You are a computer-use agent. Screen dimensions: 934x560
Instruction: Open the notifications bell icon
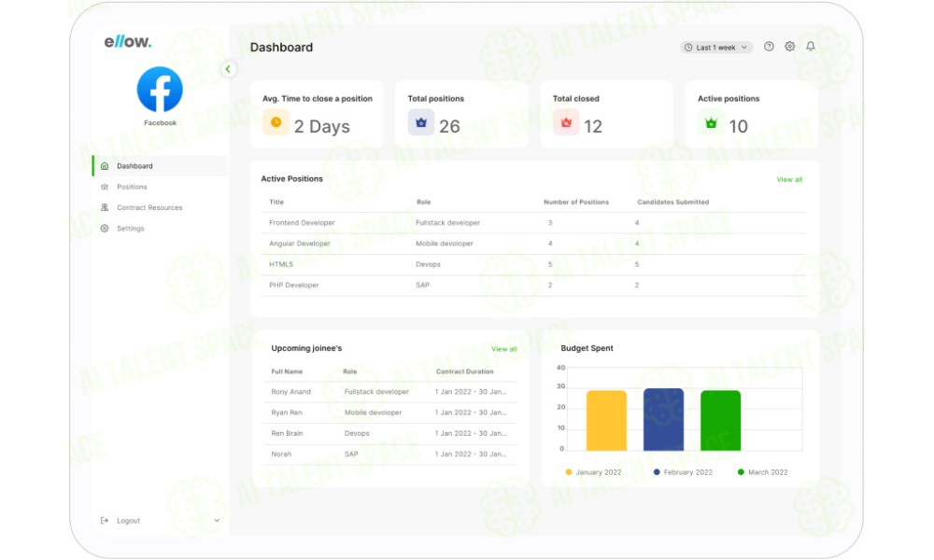(811, 47)
